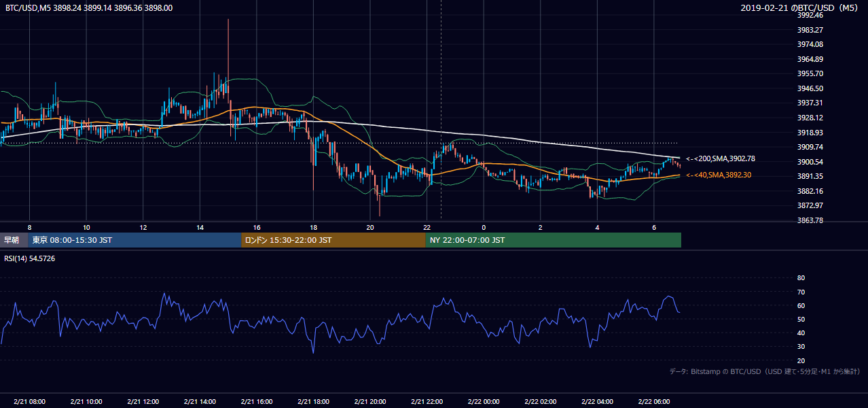868x408 pixels.
Task: Click the 2019-02-21 のBTC/USD（M5） title
Action: point(801,8)
